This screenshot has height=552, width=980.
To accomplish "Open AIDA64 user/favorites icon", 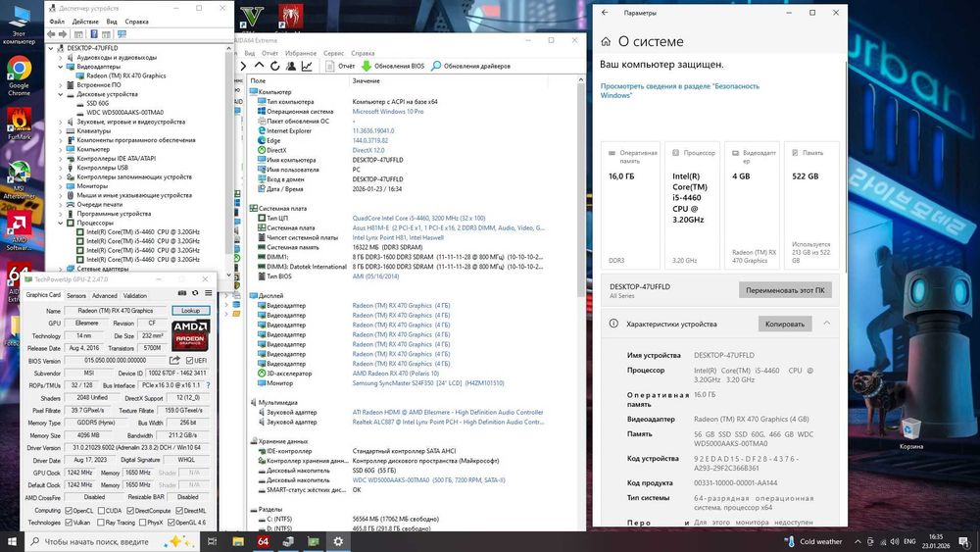I will click(291, 66).
